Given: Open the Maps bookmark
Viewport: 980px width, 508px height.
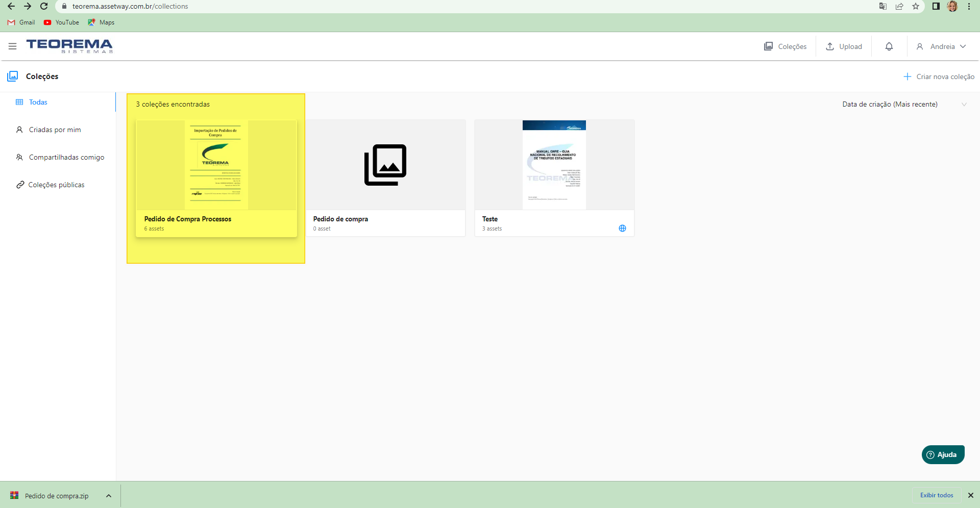Looking at the screenshot, I should pos(101,22).
